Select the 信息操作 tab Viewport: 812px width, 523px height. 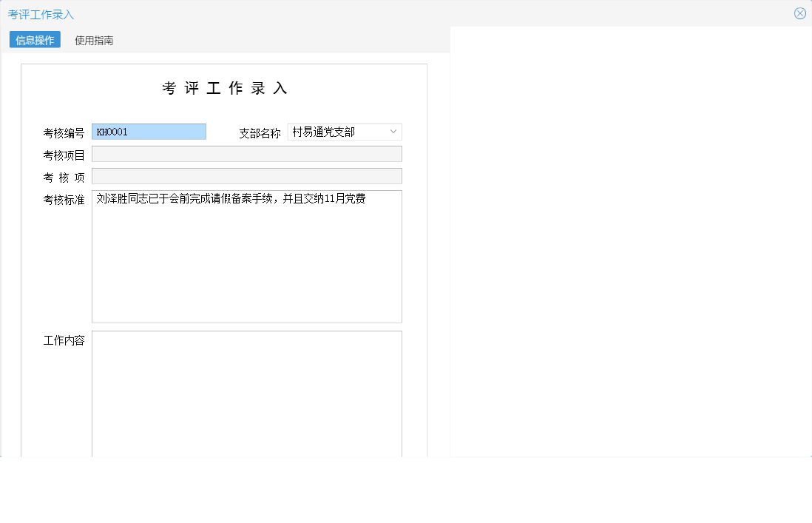34,40
